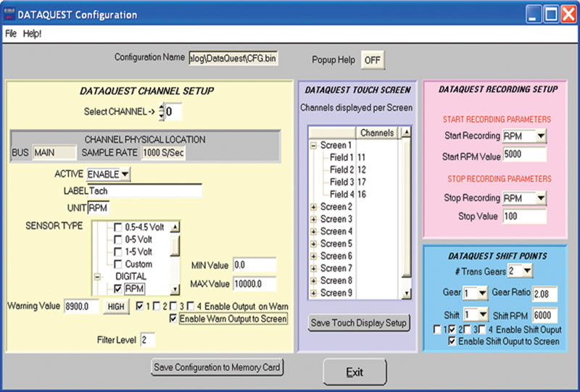Click the MIN Value field
Viewport: 580px width, 392px height.
click(254, 265)
